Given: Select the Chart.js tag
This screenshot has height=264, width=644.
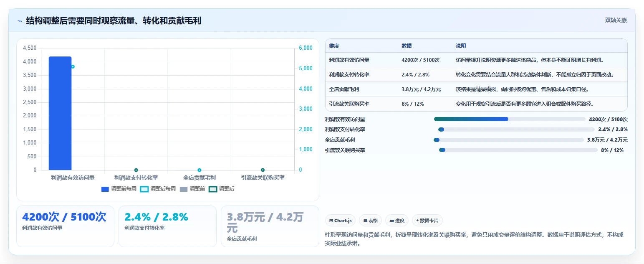Looking at the screenshot, I should click(x=341, y=221).
